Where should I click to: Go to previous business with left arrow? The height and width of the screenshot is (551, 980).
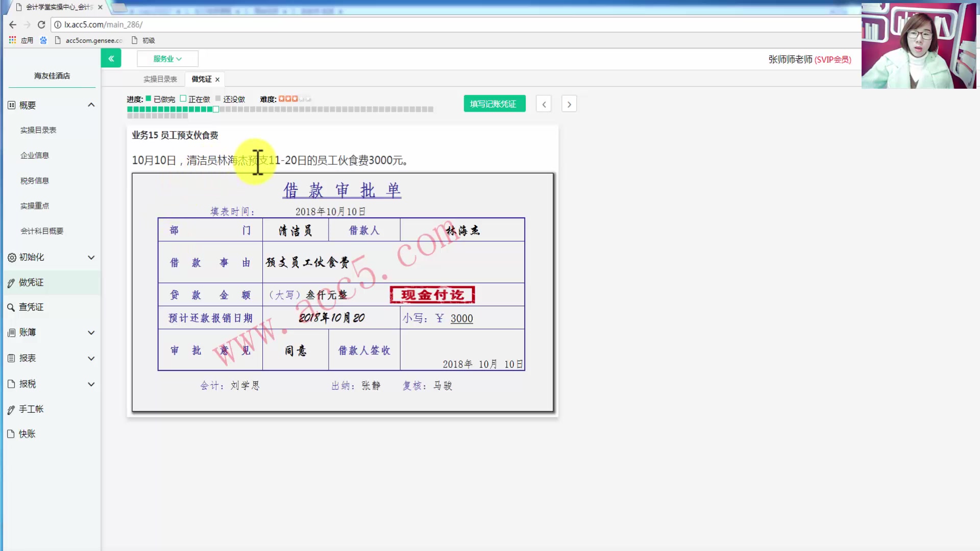coord(544,104)
